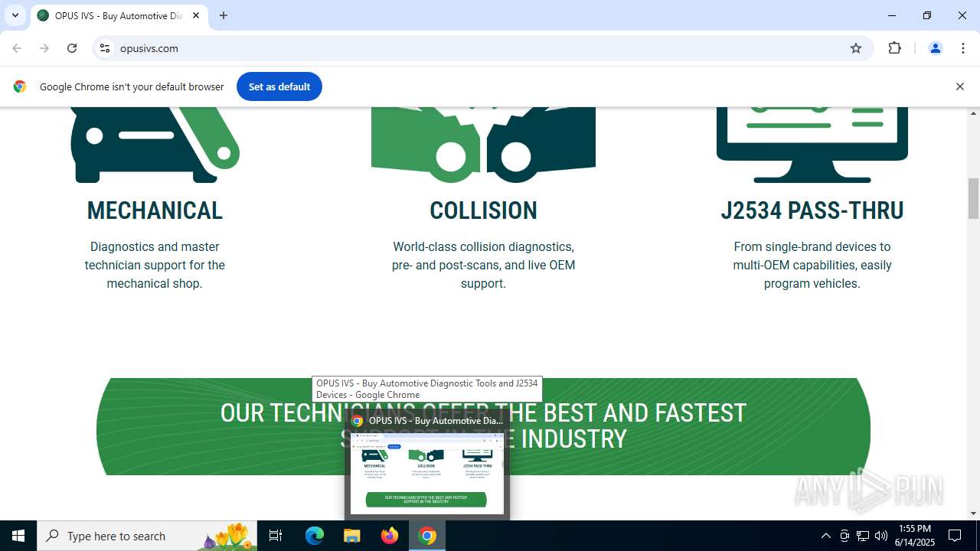Viewport: 980px width, 551px height.
Task: Open the COLLISION heading
Action: pyautogui.click(x=483, y=210)
